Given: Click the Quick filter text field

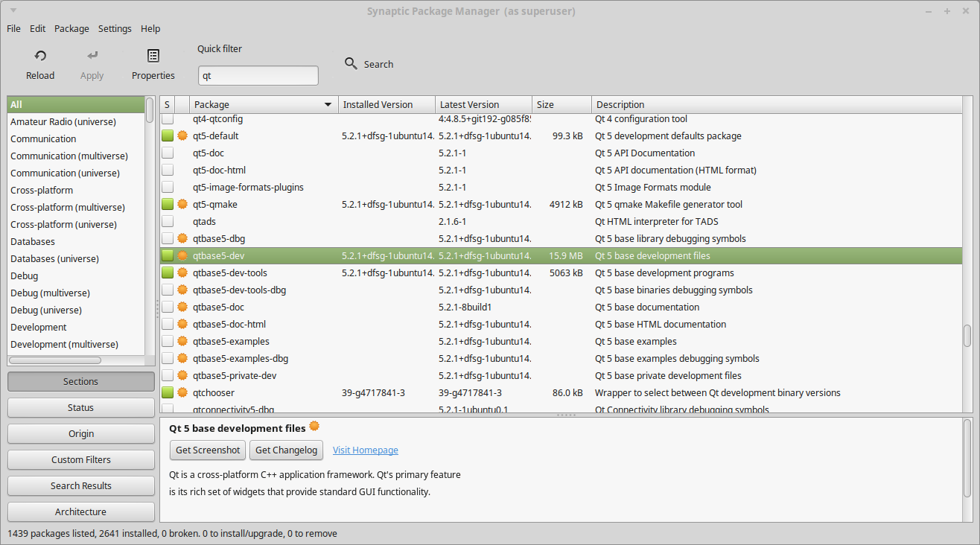Looking at the screenshot, I should (258, 76).
